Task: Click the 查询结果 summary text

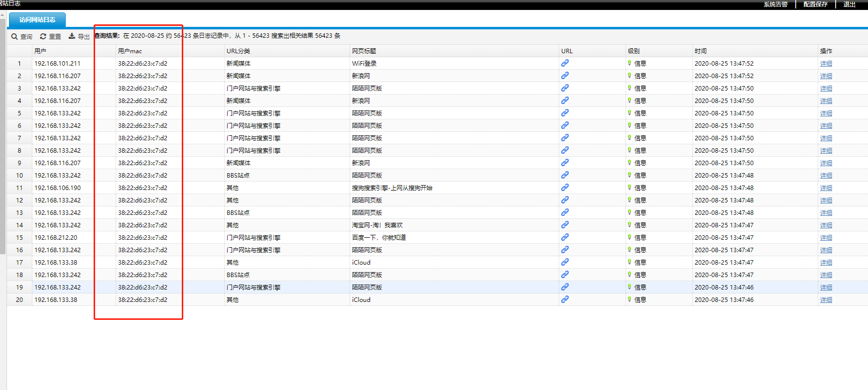Action: pos(218,36)
